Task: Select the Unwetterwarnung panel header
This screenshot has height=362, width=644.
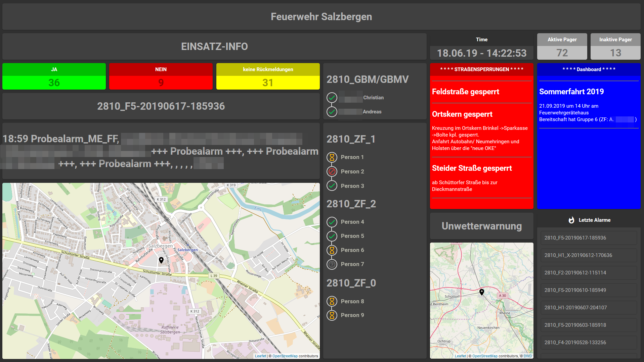Action: tap(481, 226)
